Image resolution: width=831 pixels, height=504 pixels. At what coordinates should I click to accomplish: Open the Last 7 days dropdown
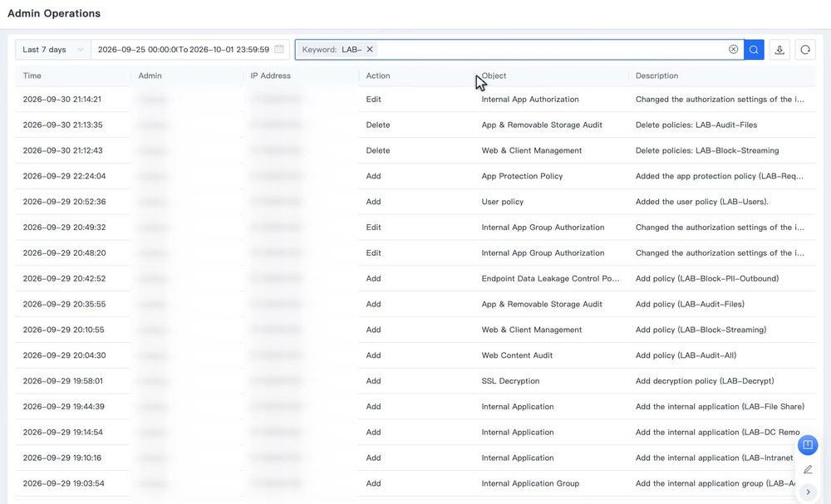(x=53, y=49)
